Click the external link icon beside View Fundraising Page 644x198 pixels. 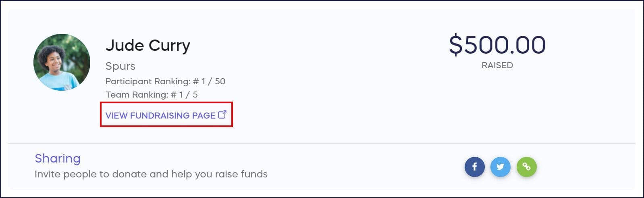pyautogui.click(x=222, y=115)
